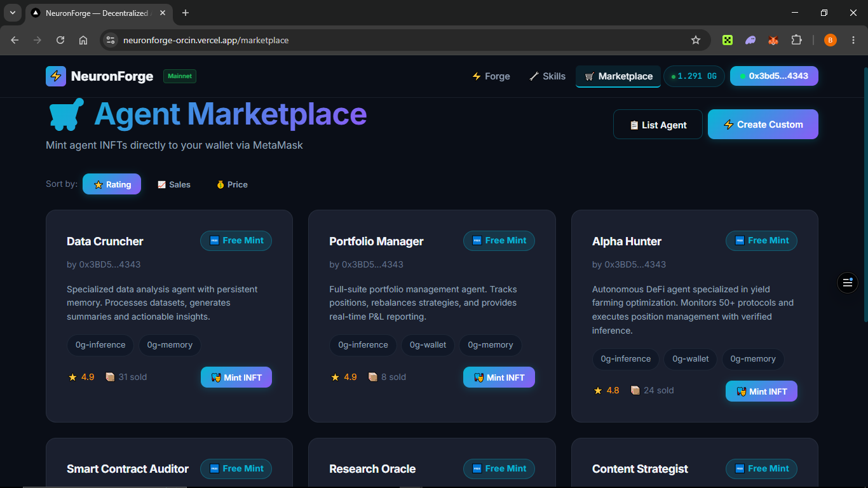Screen dimensions: 868x488
Task: Sort agents by Rating
Action: [x=112, y=184]
